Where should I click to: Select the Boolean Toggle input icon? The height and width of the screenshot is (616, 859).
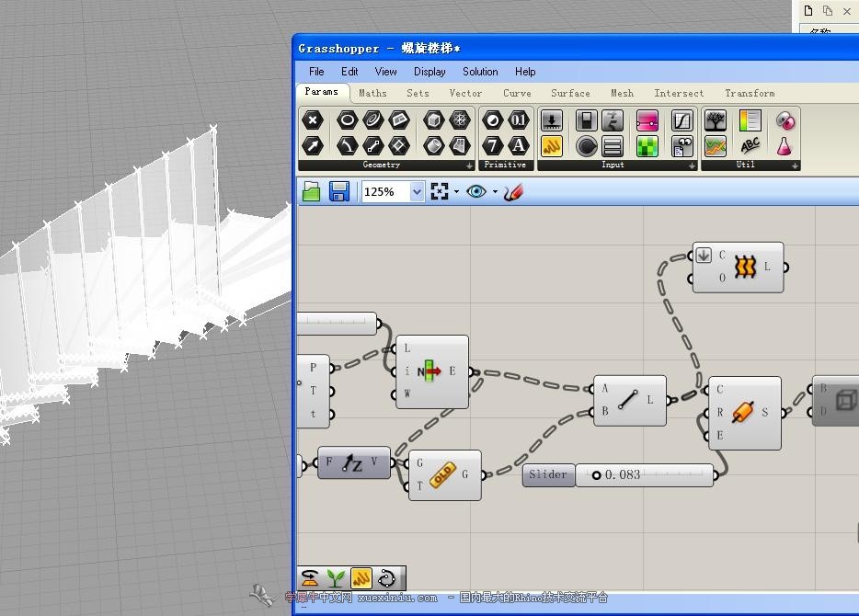tap(586, 120)
